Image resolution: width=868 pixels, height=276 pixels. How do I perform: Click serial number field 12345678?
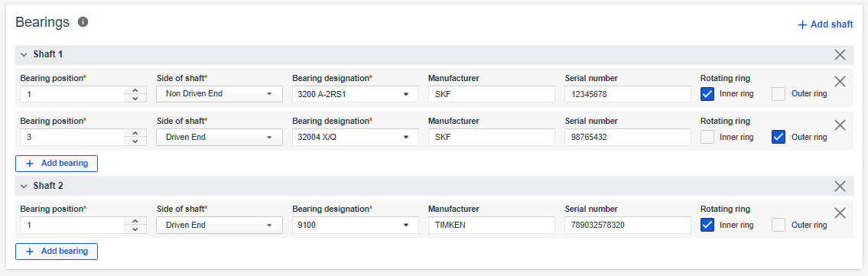[628, 94]
